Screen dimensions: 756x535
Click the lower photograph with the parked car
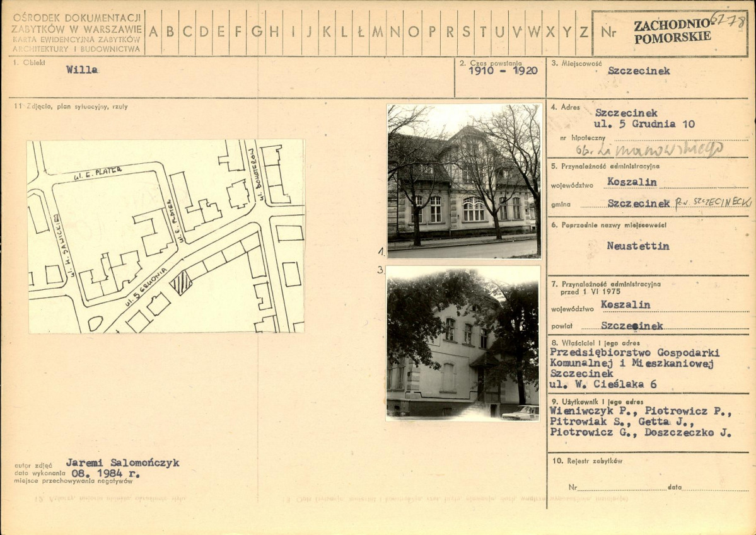463,343
